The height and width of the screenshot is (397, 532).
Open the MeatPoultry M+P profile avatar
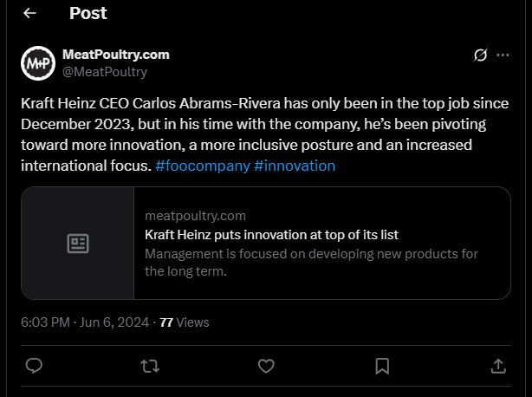coord(38,63)
